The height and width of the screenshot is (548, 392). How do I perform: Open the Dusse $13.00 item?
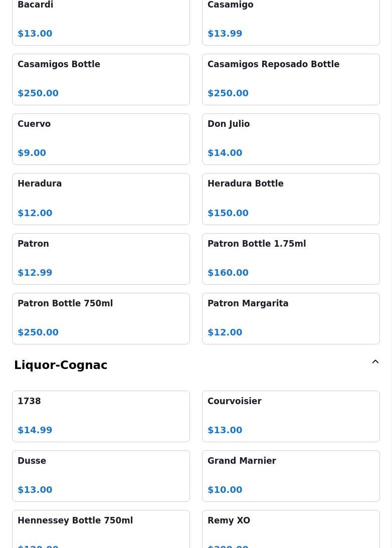[101, 476]
